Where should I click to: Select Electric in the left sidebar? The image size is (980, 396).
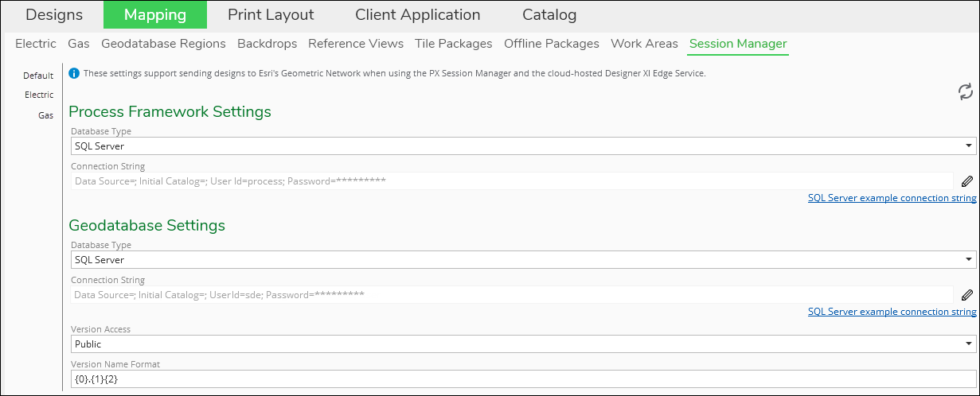coord(39,95)
